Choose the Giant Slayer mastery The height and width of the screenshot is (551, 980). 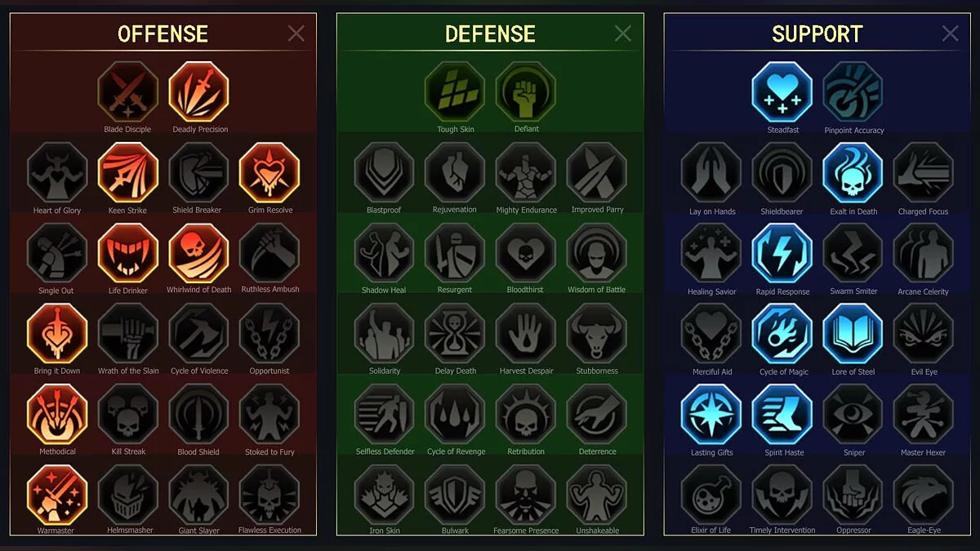(x=198, y=494)
